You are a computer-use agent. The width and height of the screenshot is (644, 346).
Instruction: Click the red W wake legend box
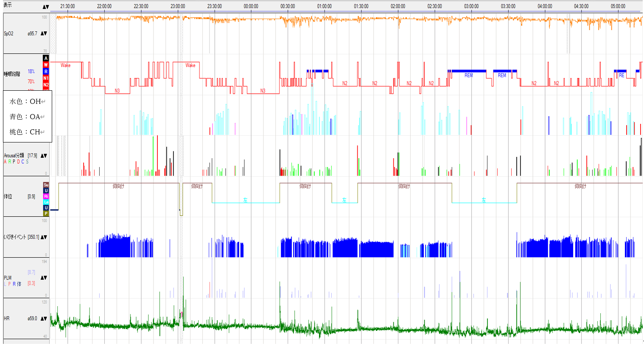click(46, 65)
